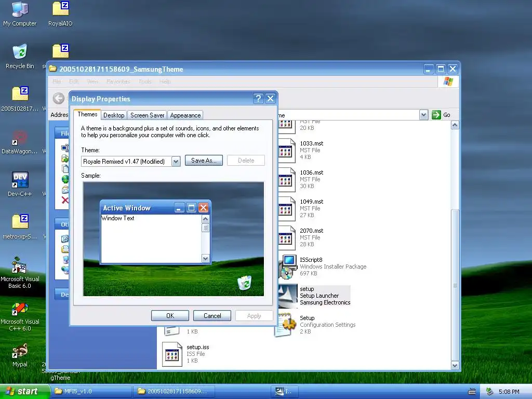Select the Setup configuration settings icon
The height and width of the screenshot is (399, 532).
[x=285, y=325]
